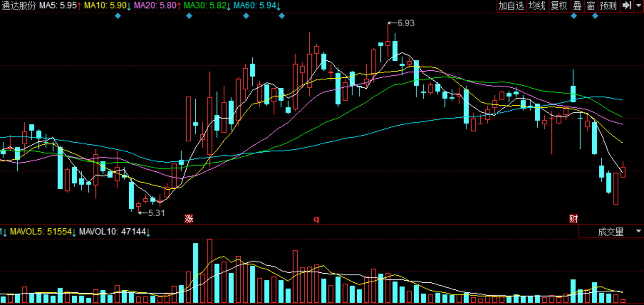The height and width of the screenshot is (305, 644).
Task: Click the red 涨 event marker
Action: click(189, 219)
